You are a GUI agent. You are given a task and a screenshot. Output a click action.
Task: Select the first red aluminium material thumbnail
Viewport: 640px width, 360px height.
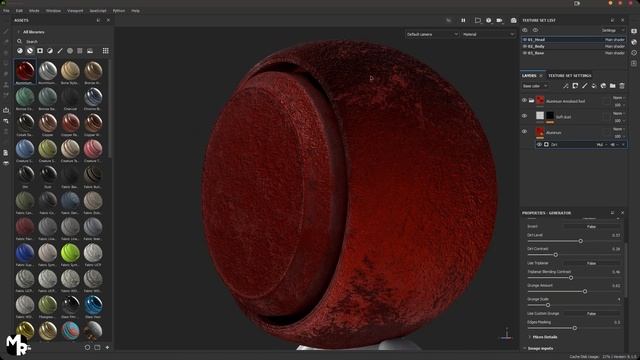(x=25, y=71)
